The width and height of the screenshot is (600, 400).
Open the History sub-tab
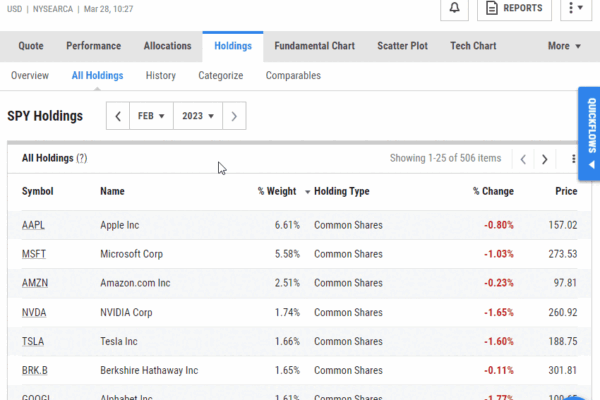point(160,75)
